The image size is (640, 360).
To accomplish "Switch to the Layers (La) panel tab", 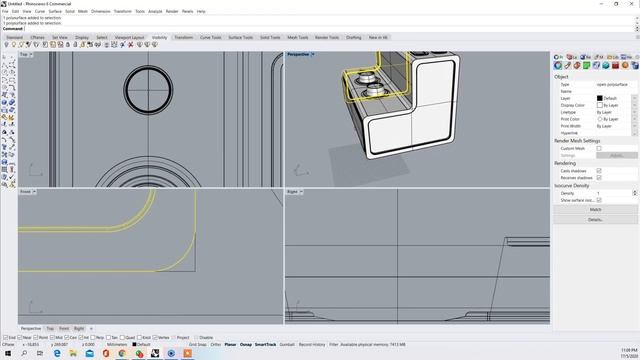I will [572, 57].
